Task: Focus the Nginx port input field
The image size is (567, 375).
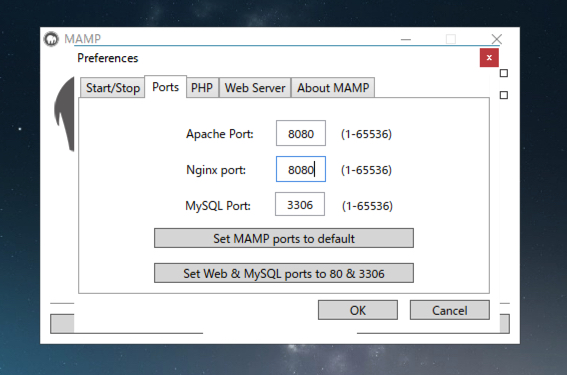Action: point(301,169)
